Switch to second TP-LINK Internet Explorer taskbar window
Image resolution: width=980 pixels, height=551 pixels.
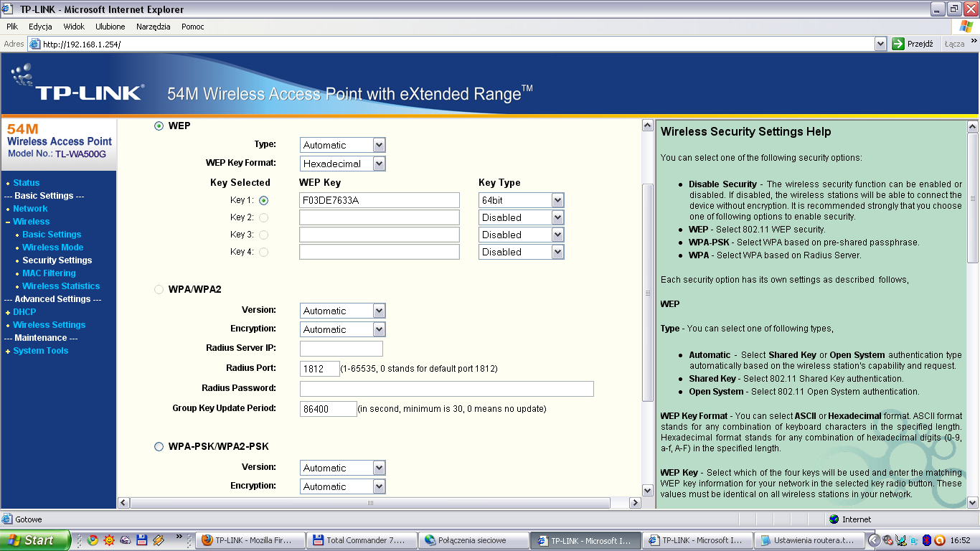(x=696, y=540)
